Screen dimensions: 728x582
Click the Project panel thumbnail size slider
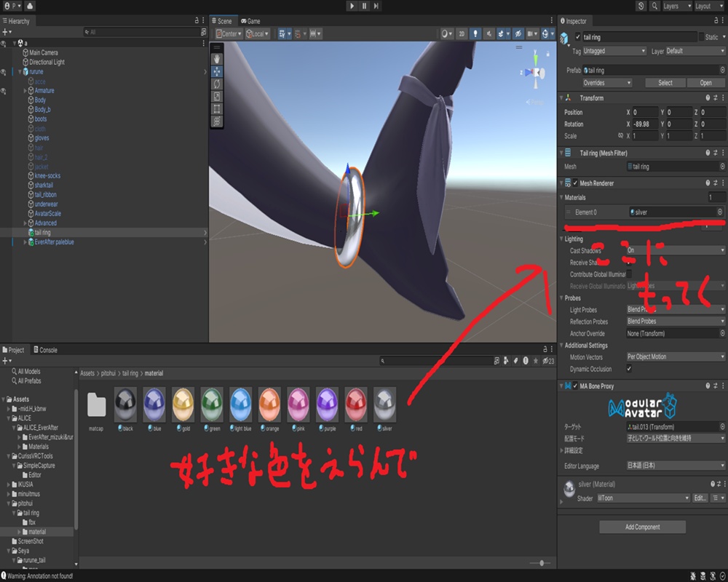pyautogui.click(x=541, y=563)
